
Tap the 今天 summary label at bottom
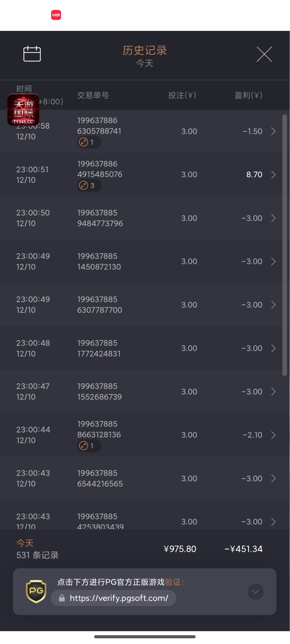coord(25,543)
